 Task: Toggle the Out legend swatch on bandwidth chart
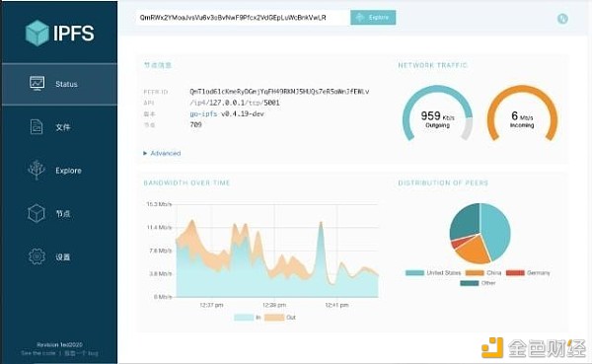274,318
